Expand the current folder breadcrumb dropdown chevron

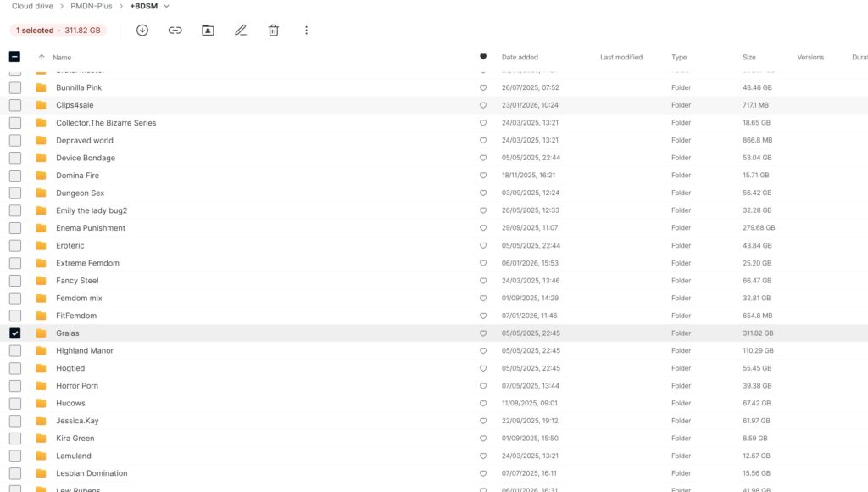pos(166,6)
